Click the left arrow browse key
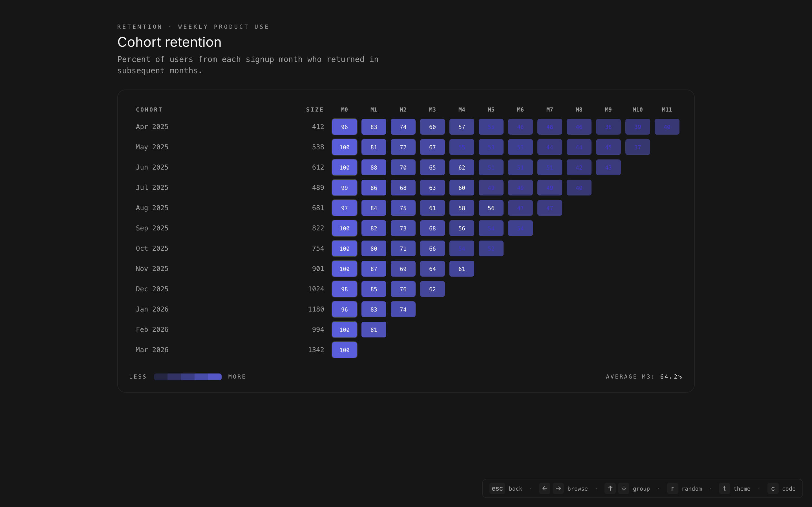Viewport: 812px width, 507px height. pyautogui.click(x=544, y=489)
